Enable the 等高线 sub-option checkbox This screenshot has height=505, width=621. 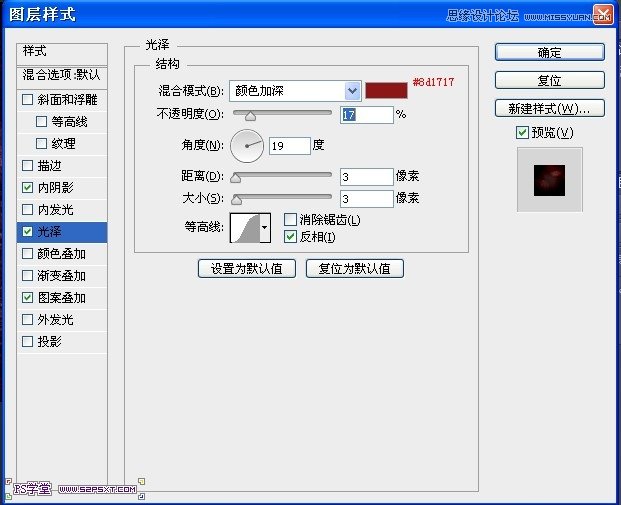tap(41, 122)
